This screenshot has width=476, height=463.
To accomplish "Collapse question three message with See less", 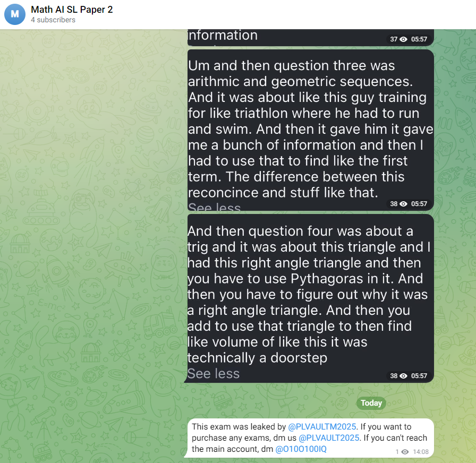I will (x=214, y=207).
